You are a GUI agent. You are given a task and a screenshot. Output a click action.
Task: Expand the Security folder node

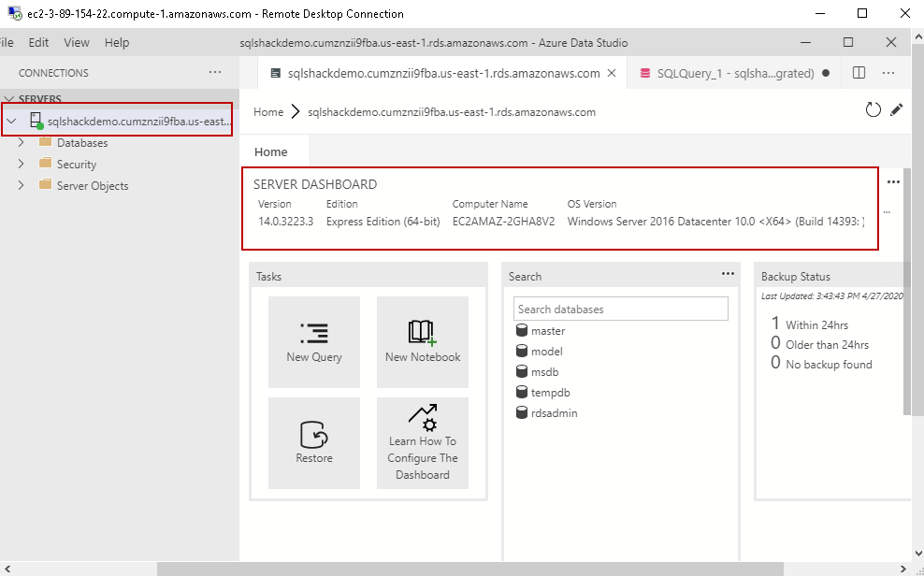click(x=22, y=165)
